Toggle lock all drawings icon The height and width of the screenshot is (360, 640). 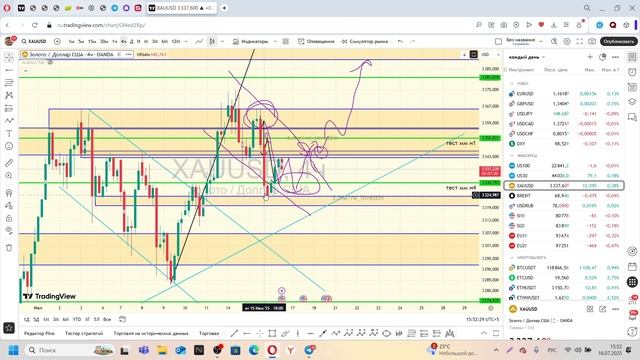(x=9, y=218)
